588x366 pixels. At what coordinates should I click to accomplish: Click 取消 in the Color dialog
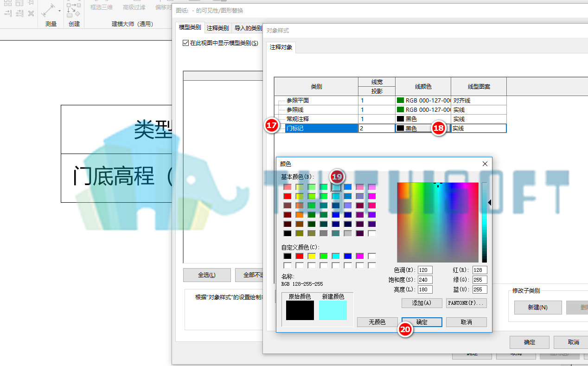[x=467, y=322]
